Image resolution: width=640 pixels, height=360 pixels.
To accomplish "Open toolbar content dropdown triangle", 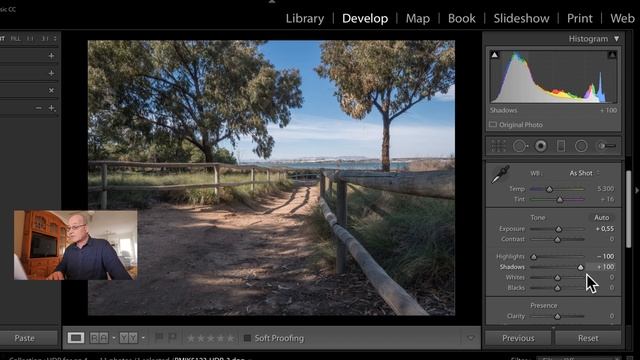I will (x=471, y=338).
